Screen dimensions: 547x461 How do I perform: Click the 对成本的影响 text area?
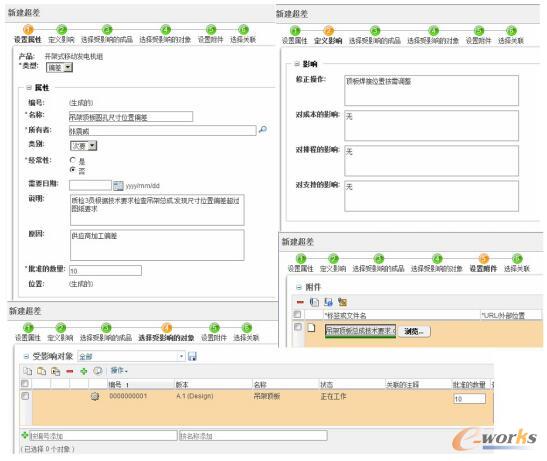(x=432, y=126)
